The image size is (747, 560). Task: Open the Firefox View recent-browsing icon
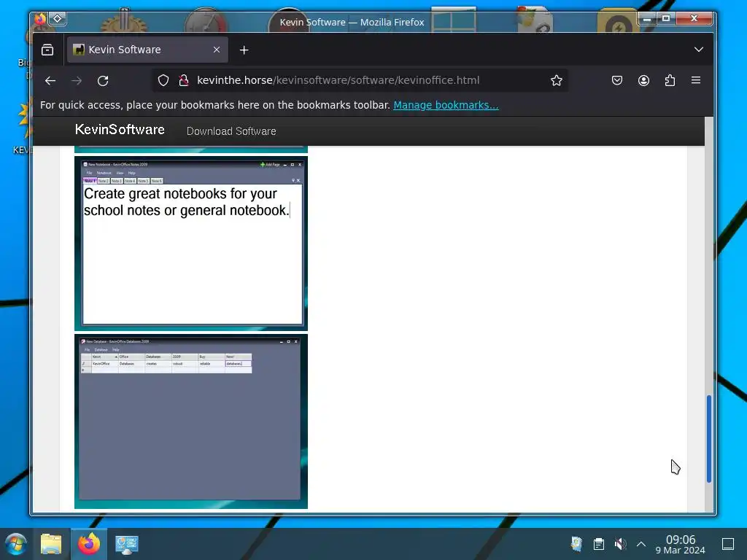pyautogui.click(x=47, y=50)
